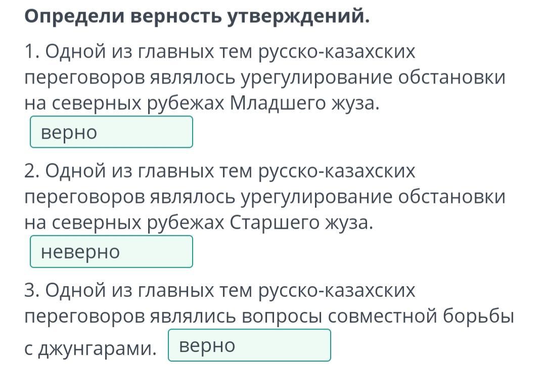
Task: Click the heading 'Определи верность утверждений'
Action: point(197,17)
